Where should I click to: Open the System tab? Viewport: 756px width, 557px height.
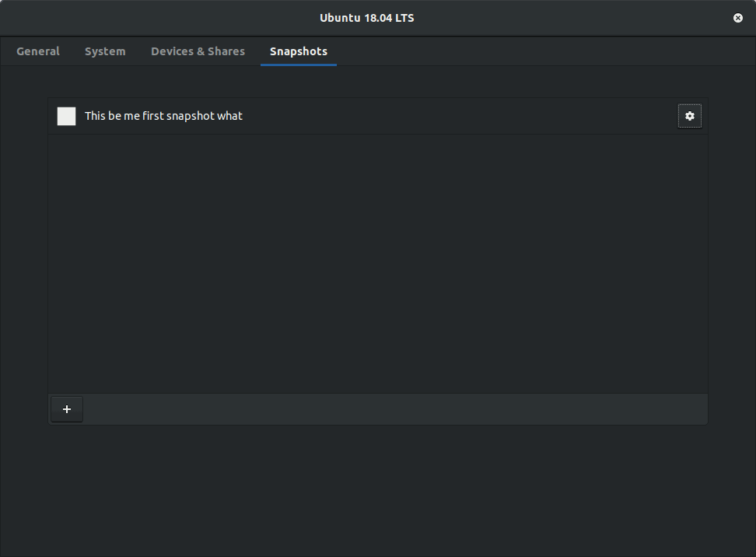click(x=105, y=51)
